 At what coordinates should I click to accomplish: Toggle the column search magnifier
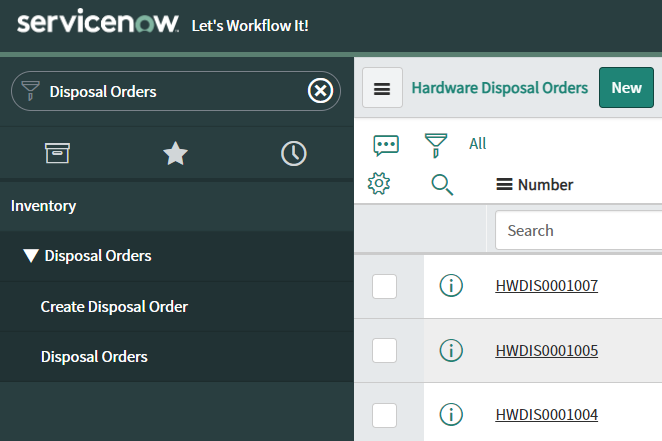442,185
